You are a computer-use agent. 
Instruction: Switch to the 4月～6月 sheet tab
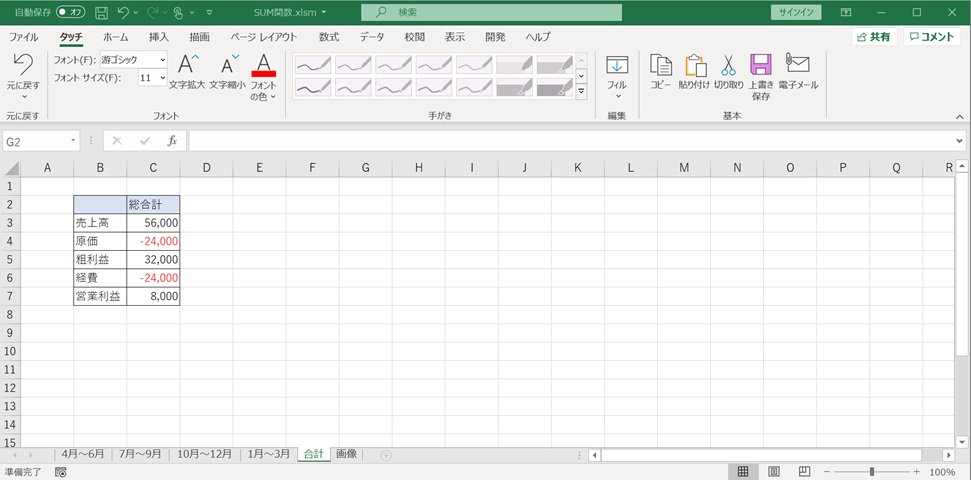[82, 454]
